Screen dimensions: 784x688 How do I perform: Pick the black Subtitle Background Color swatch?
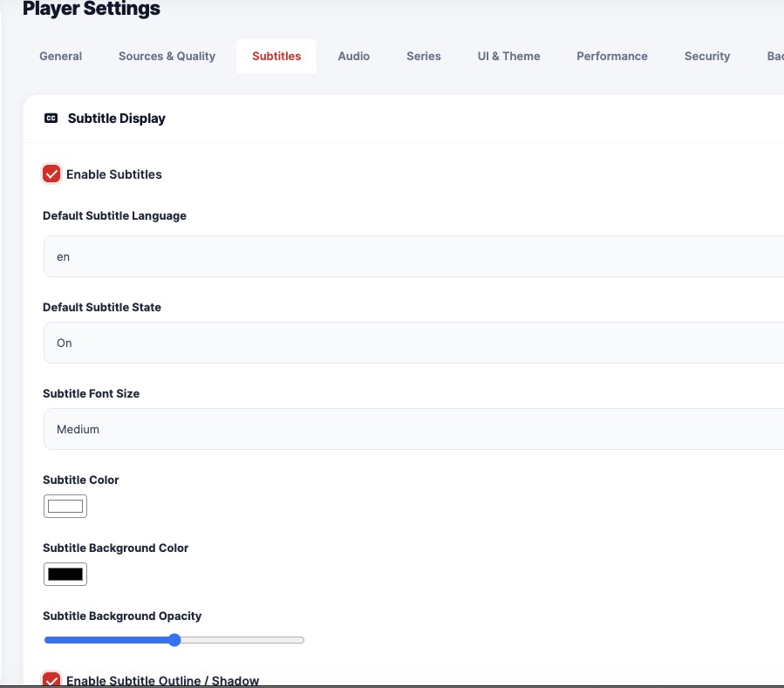[x=65, y=574]
